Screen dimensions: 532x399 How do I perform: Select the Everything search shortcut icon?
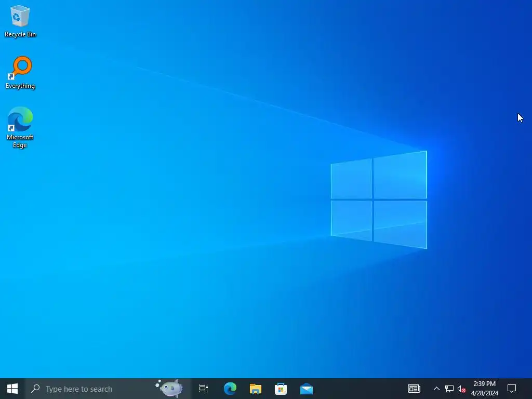[x=20, y=73]
